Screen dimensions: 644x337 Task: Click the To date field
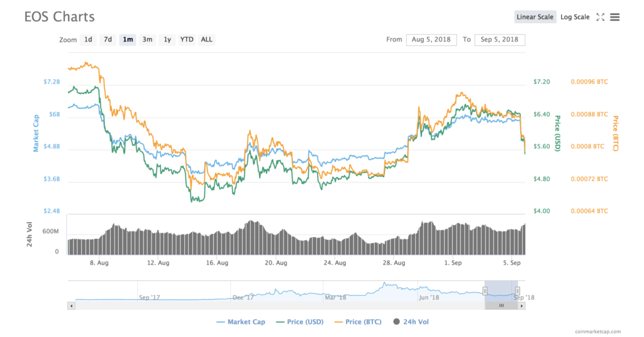tap(500, 40)
